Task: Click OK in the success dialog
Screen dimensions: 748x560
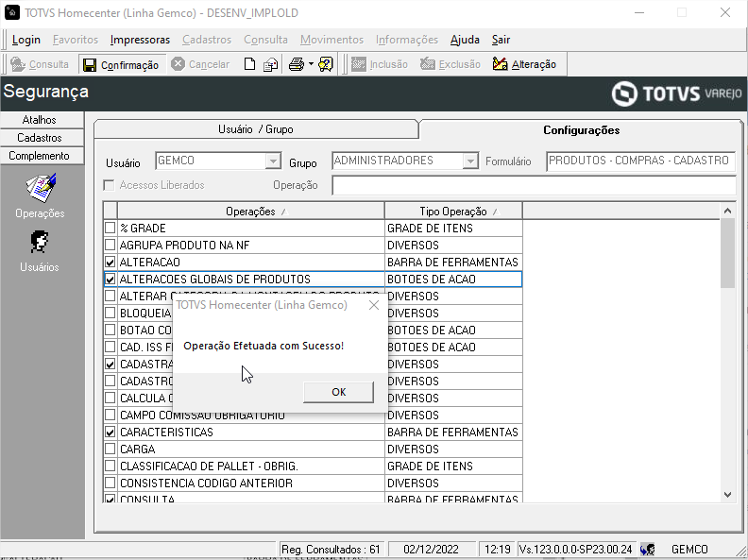Action: click(339, 392)
